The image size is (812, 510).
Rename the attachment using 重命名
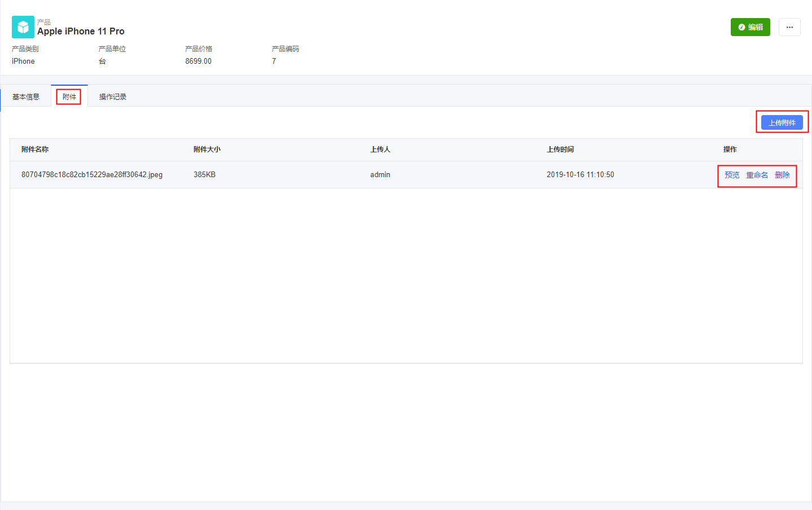(x=757, y=175)
